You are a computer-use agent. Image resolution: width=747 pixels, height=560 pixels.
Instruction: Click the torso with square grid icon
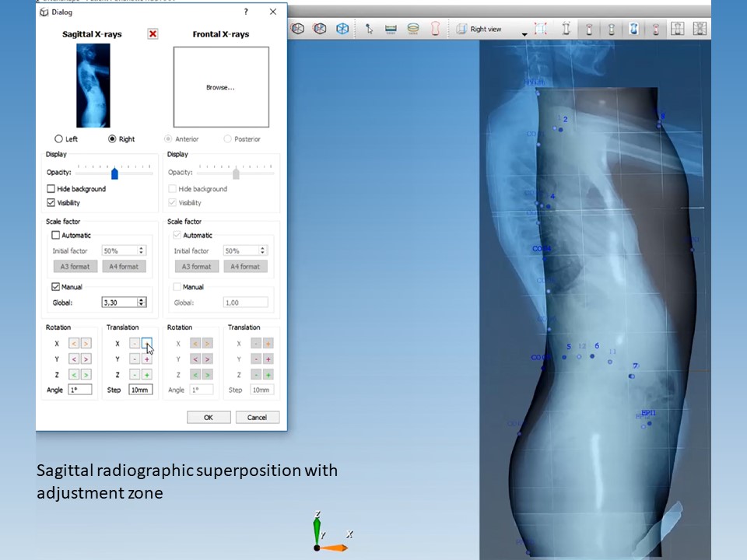click(678, 29)
